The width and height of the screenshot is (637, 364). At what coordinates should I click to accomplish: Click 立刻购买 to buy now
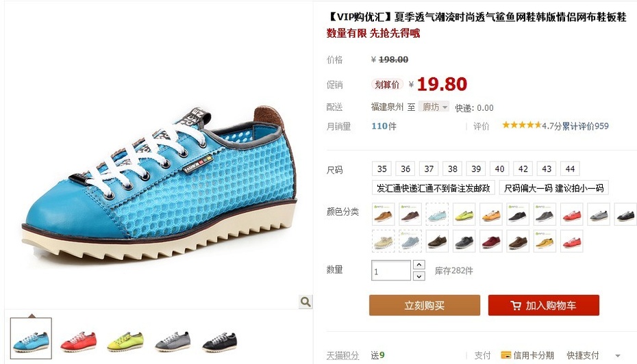pos(425,305)
